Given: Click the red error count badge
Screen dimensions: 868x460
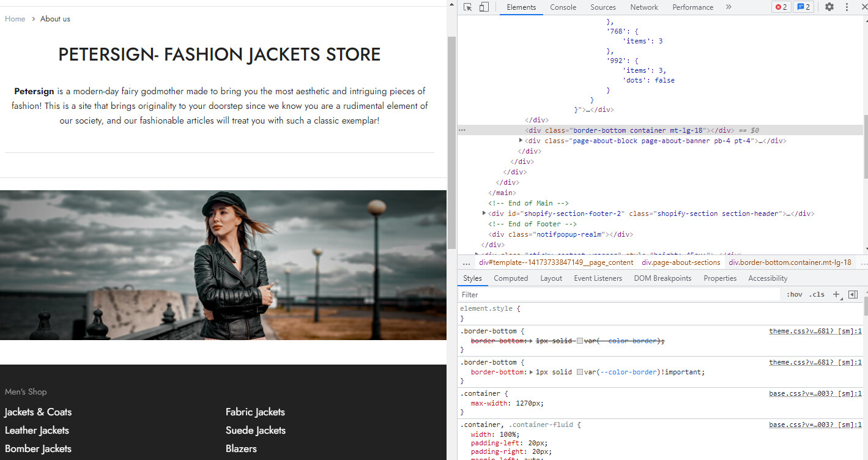Looking at the screenshot, I should [781, 7].
